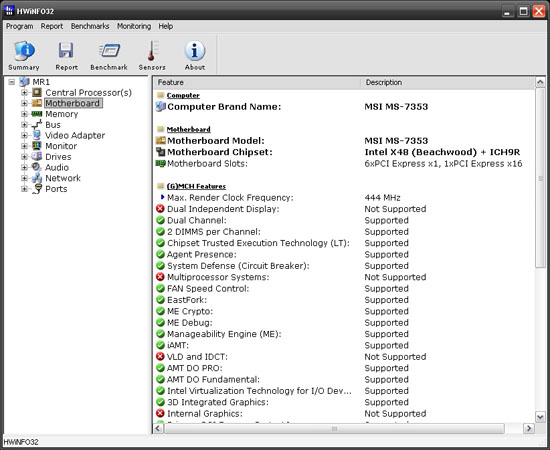Image resolution: width=550 pixels, height=450 pixels.
Task: Click the Feature column header
Action: [257, 82]
